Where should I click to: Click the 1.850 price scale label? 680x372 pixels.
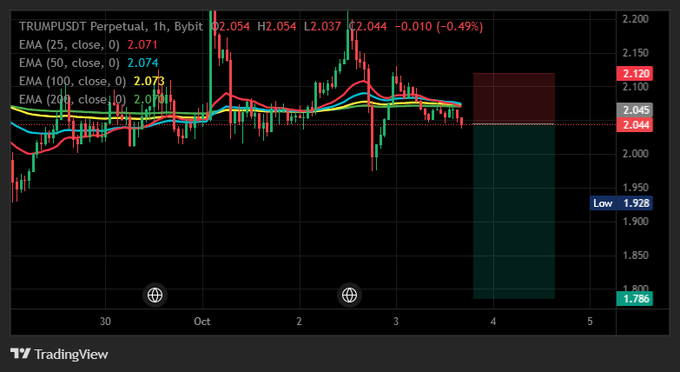pyautogui.click(x=636, y=255)
